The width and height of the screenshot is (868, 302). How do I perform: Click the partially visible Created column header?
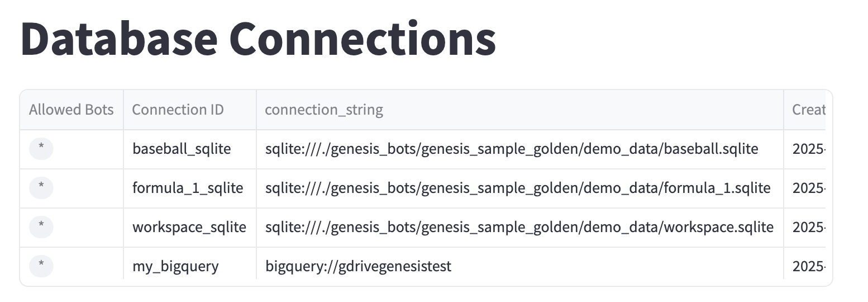pyautogui.click(x=808, y=110)
